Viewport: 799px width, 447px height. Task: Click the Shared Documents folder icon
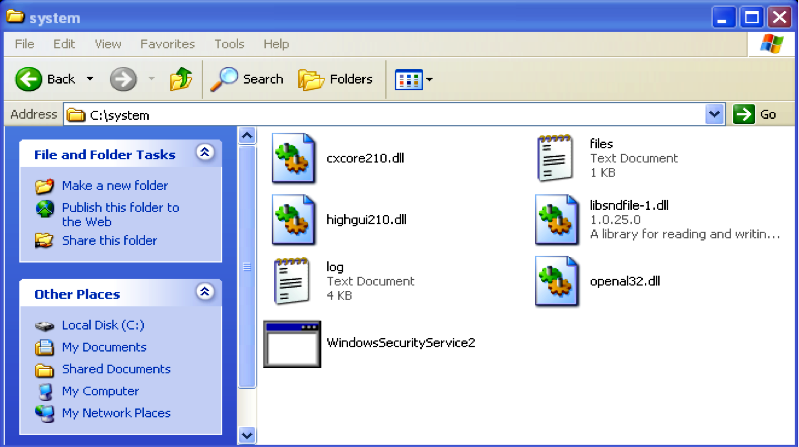[44, 370]
